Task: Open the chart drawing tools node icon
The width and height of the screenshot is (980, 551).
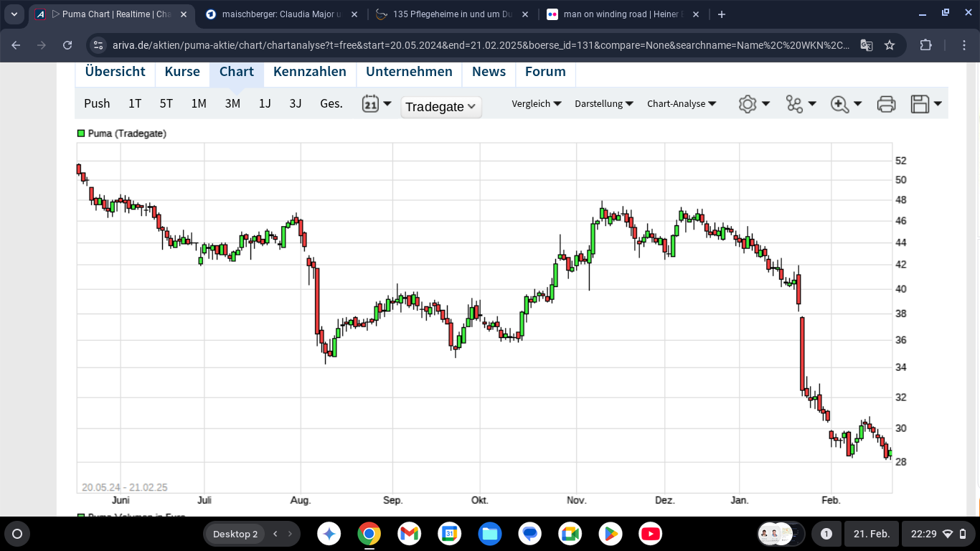Action: pyautogui.click(x=794, y=104)
